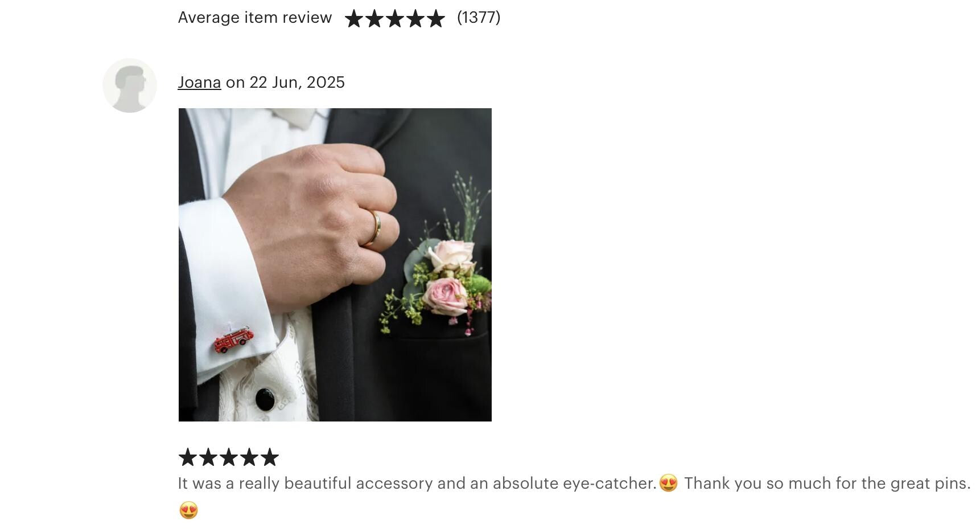Viewport: 980px width, 532px height.
Task: Select the first star of Joana's review rating
Action: (188, 457)
